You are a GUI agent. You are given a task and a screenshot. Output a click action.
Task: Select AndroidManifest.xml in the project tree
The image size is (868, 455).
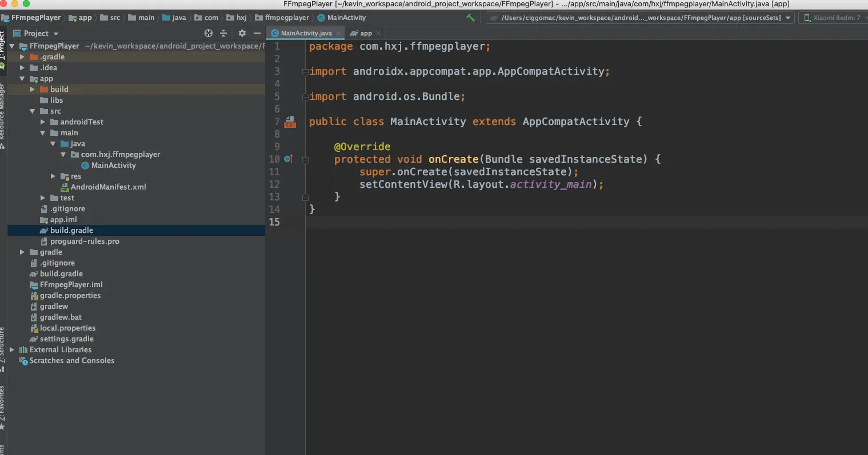tap(108, 187)
